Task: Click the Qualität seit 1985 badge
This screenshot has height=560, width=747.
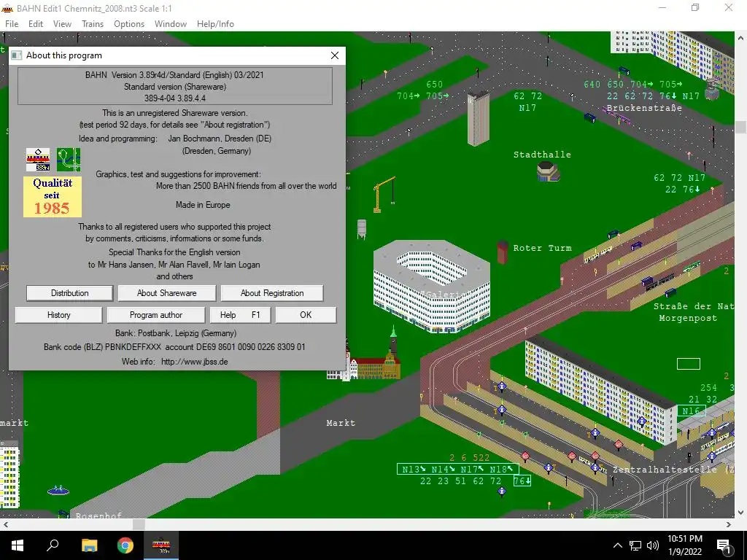Action: point(53,197)
